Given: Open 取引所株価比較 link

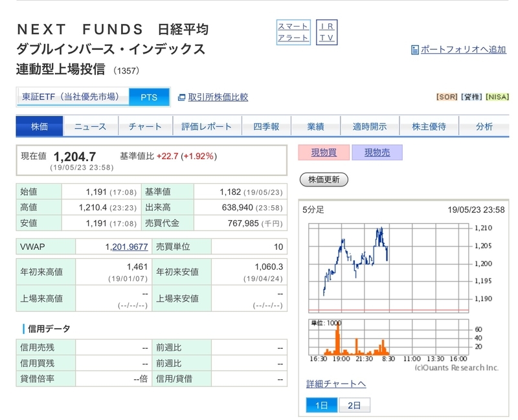Looking at the screenshot, I should 218,97.
